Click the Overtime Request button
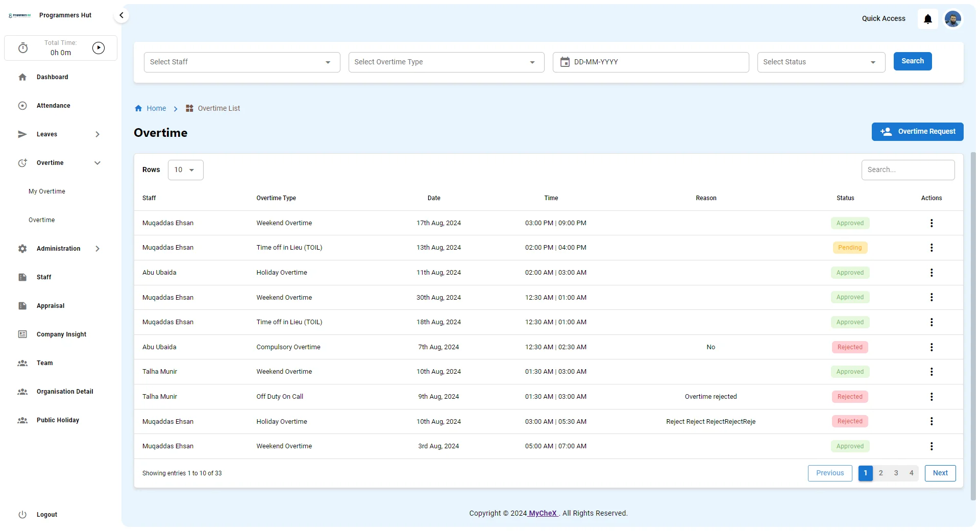This screenshot has width=980, height=531. pos(917,132)
